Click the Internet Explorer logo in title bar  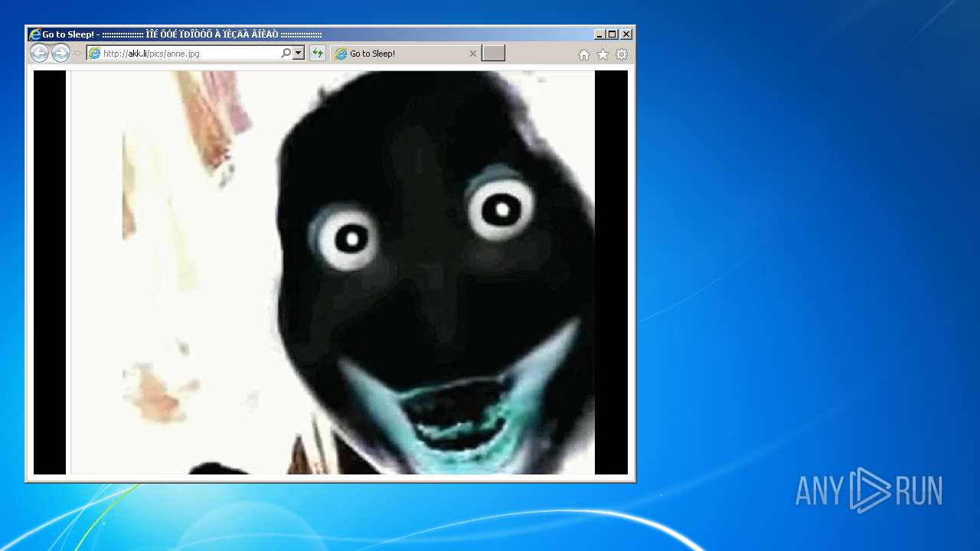coord(34,34)
